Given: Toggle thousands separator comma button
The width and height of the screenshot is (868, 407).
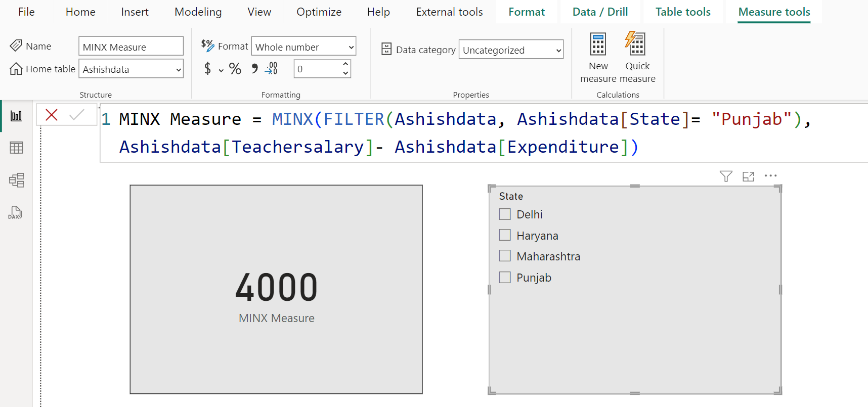Looking at the screenshot, I should [254, 69].
